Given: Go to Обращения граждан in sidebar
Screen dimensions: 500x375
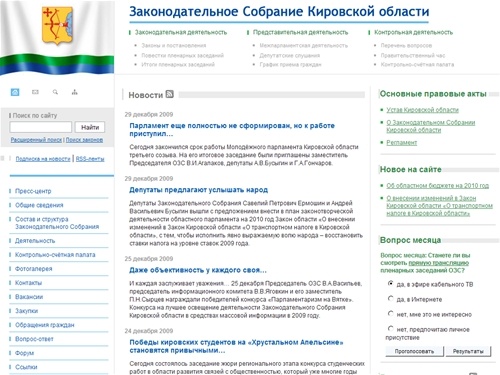Looking at the screenshot, I should point(45,325).
